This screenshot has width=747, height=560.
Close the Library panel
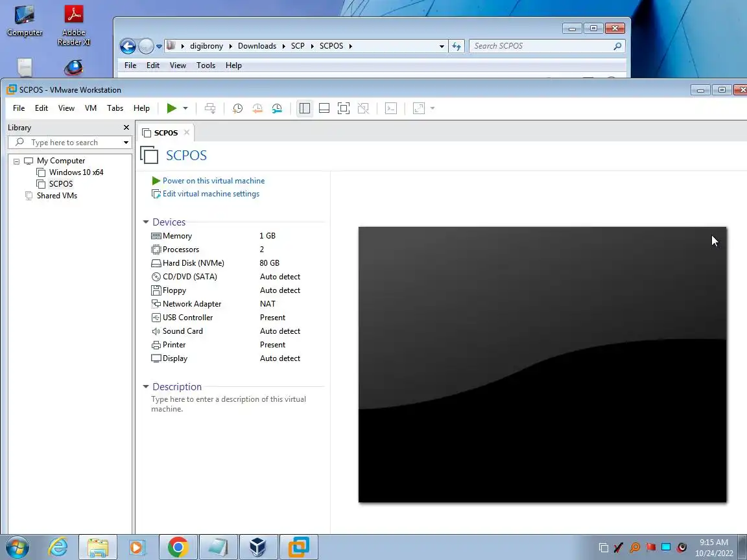[x=126, y=128]
